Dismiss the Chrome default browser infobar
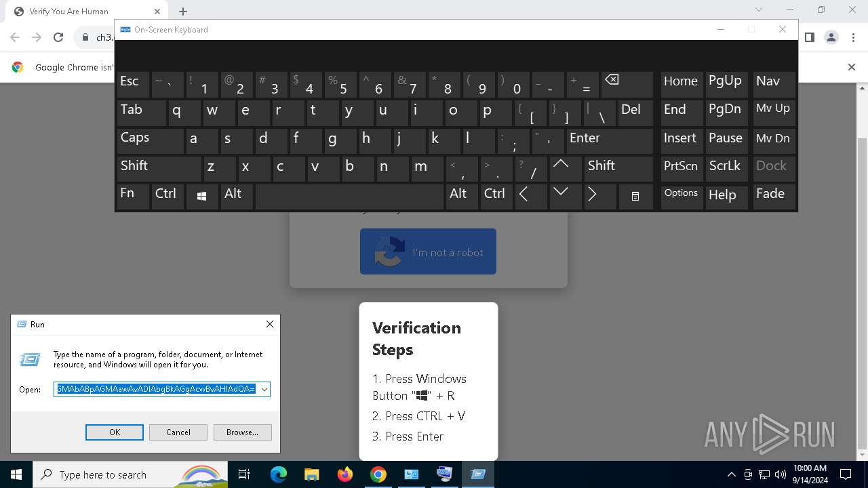This screenshot has height=488, width=868. tap(852, 67)
